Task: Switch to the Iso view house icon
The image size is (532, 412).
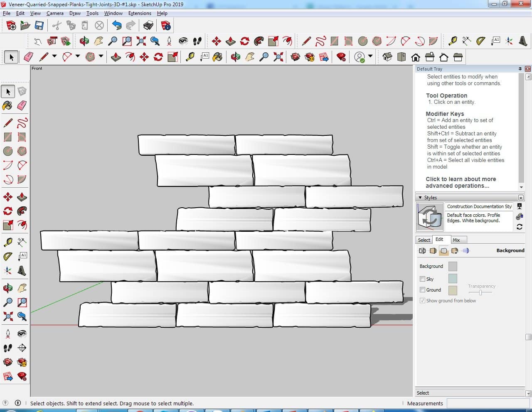Action: 387,57
